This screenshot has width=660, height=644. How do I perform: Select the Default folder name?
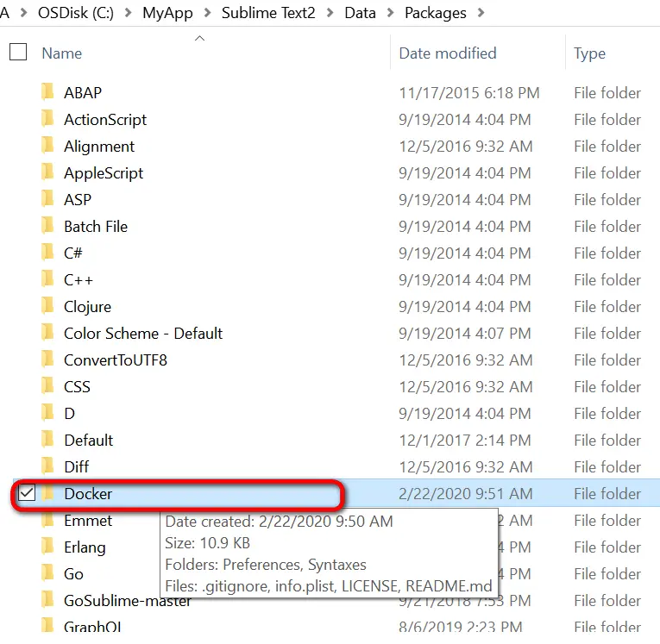point(88,440)
